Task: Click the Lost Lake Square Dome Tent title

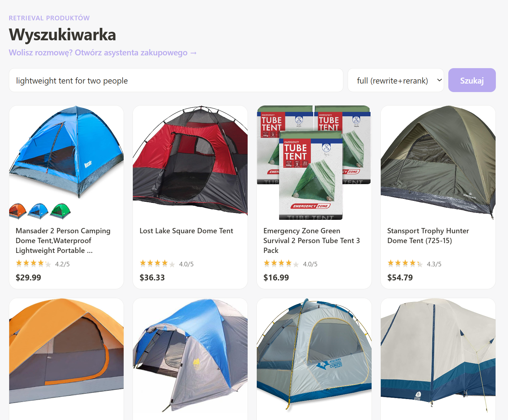Action: point(186,231)
